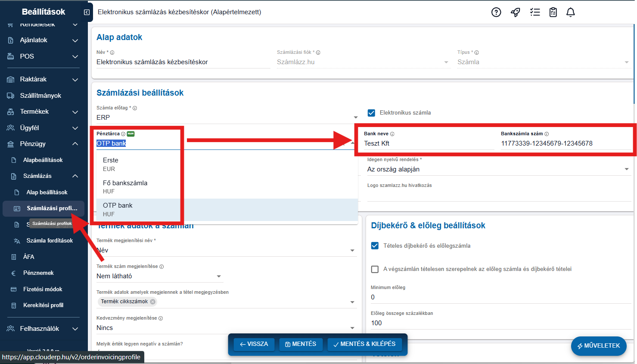The height and width of the screenshot is (364, 637).
Task: Open notifications bell icon
Action: 571,12
